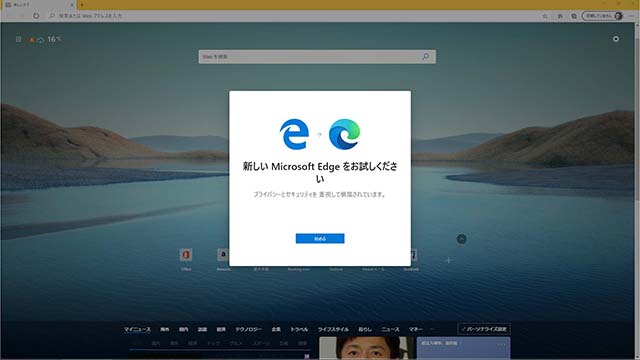This screenshot has height=360, width=640.
Task: Add a new quick link with plus icon
Action: 449,260
